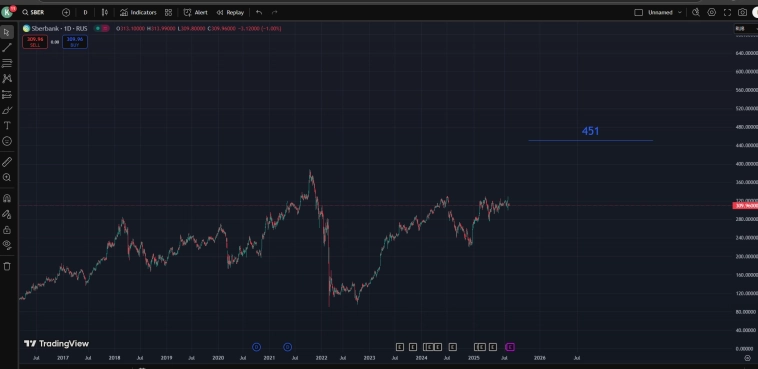The height and width of the screenshot is (369, 758).
Task: Open the candle chart style selector
Action: [105, 12]
